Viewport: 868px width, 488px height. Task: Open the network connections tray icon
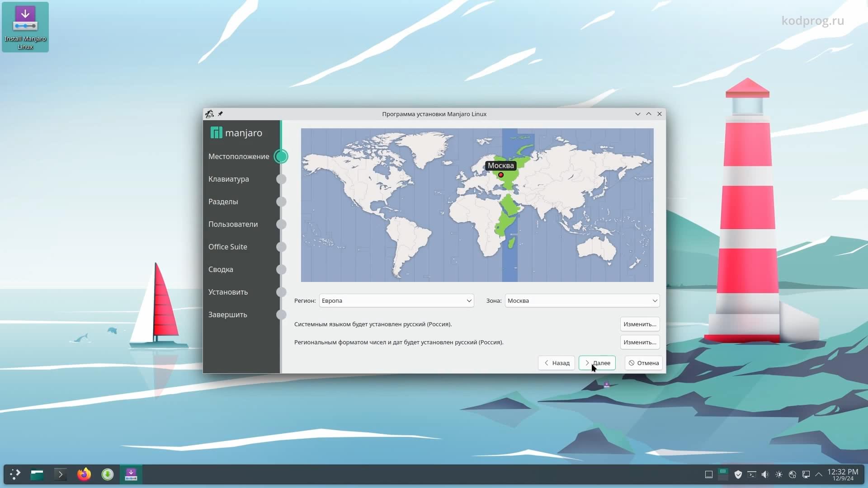(806, 474)
